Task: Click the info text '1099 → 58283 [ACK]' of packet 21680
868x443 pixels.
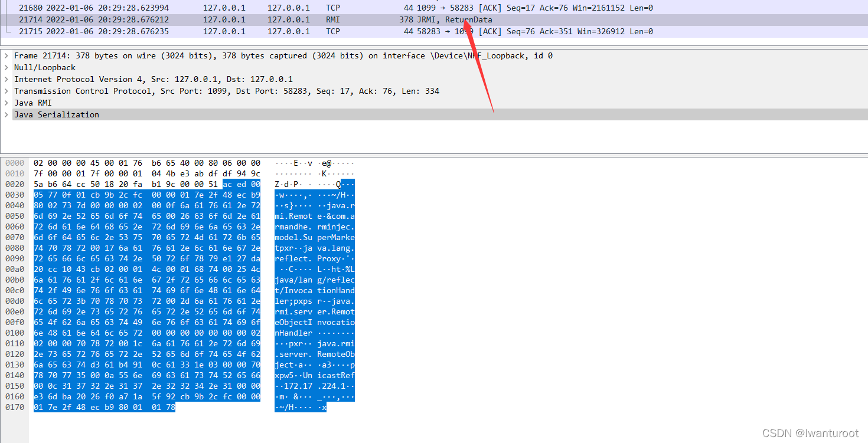Action: pos(461,8)
